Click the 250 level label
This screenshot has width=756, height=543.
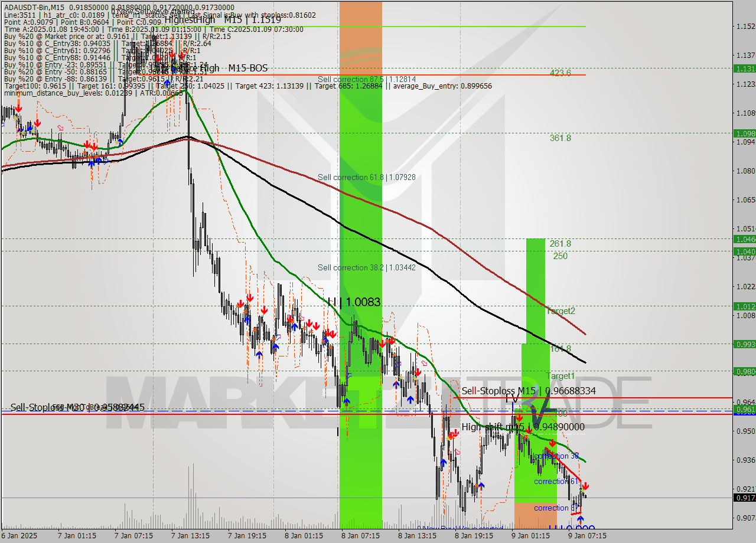click(561, 256)
